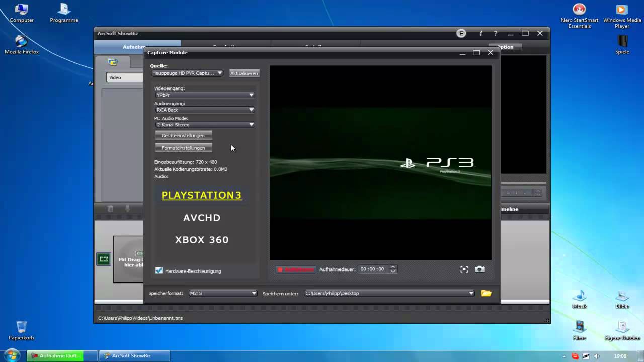The height and width of the screenshot is (362, 644).
Task: Select the XBOX 360 preset
Action: pyautogui.click(x=202, y=240)
